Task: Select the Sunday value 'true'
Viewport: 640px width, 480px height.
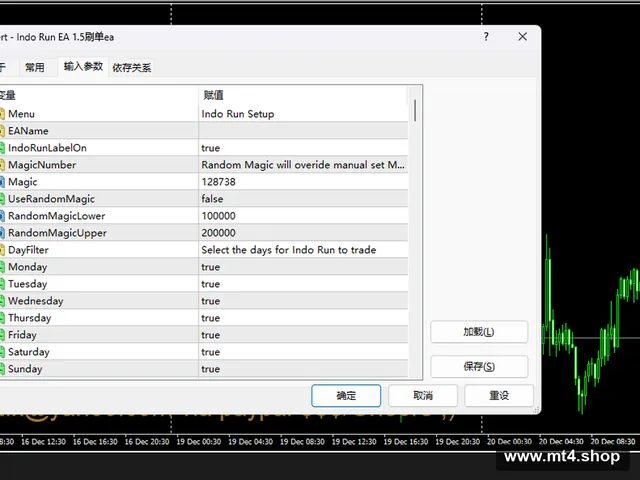Action: click(211, 369)
